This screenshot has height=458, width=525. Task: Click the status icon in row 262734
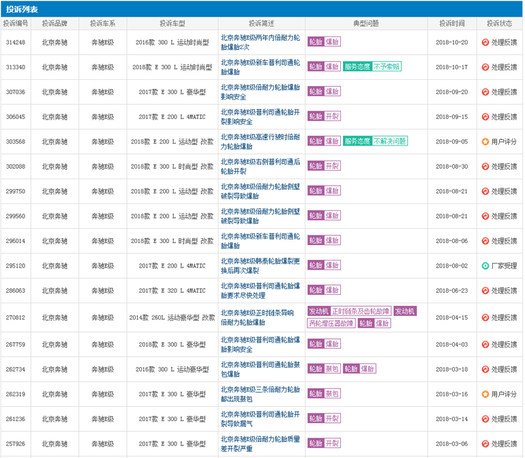(x=485, y=369)
